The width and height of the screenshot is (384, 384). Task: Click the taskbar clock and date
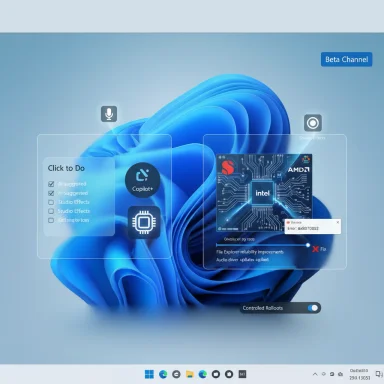point(360,374)
